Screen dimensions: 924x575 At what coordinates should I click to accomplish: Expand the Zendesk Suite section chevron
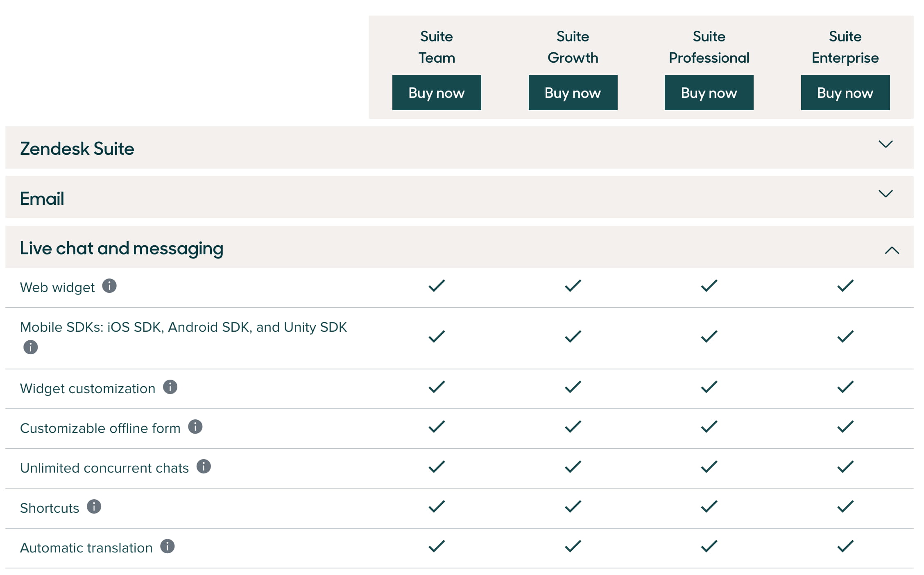[x=885, y=144]
